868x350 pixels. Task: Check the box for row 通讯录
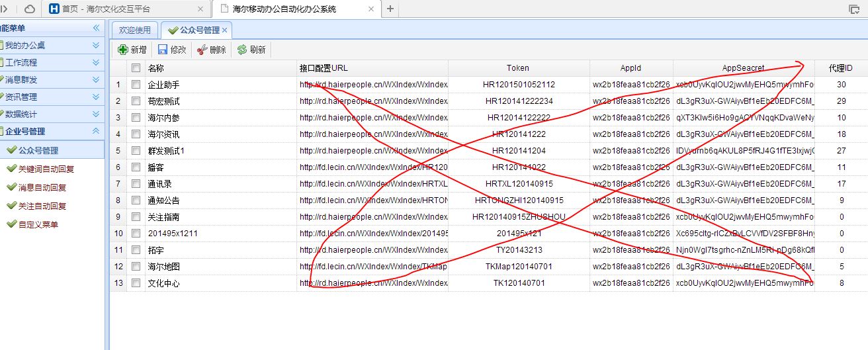136,184
